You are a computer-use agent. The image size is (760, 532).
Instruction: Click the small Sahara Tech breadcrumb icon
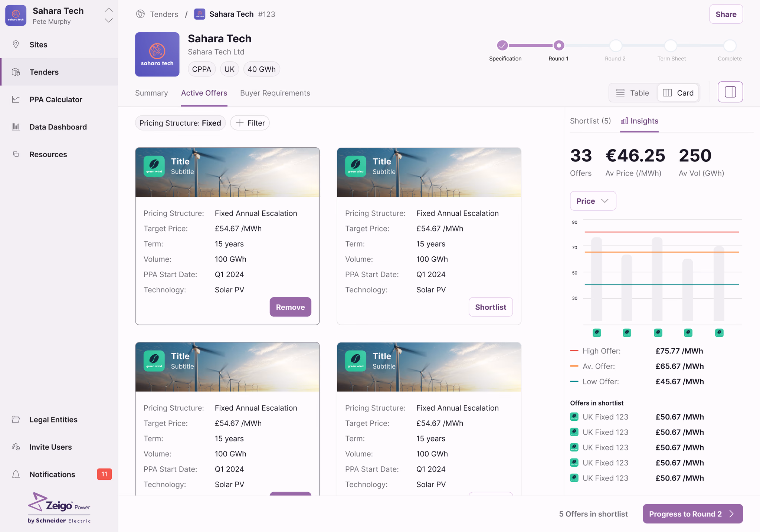tap(200, 14)
